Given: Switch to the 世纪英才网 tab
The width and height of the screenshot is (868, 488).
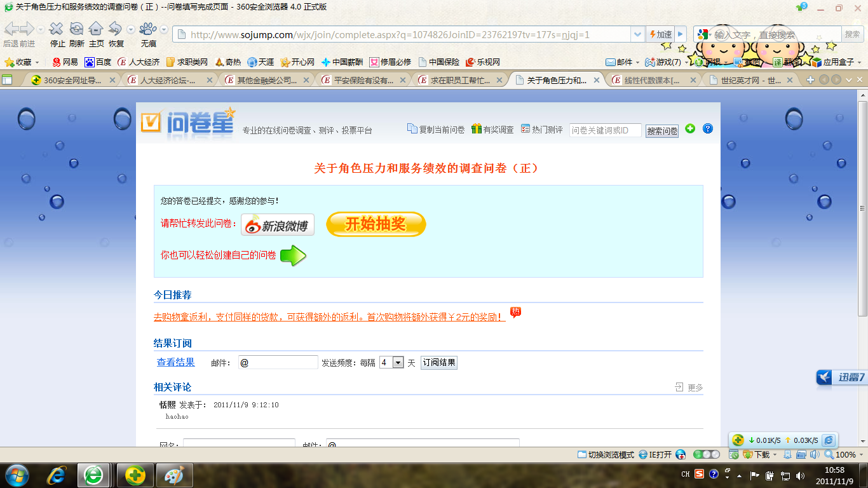Looking at the screenshot, I should click(x=751, y=80).
